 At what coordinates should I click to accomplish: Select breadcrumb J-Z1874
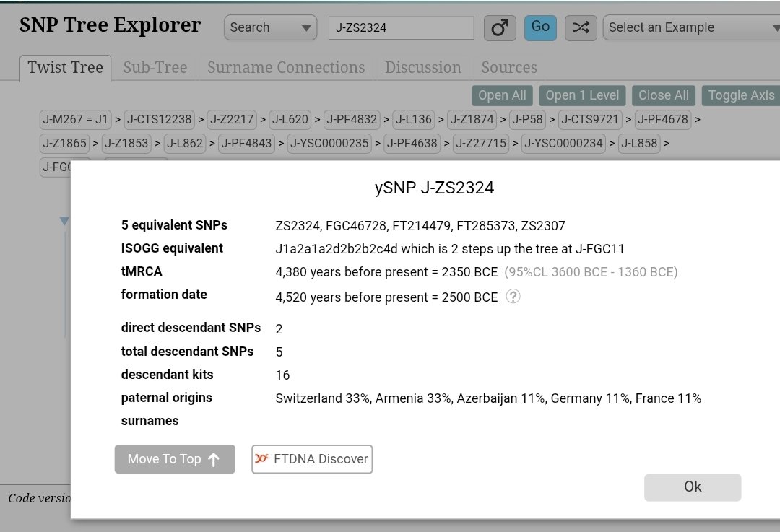point(472,120)
